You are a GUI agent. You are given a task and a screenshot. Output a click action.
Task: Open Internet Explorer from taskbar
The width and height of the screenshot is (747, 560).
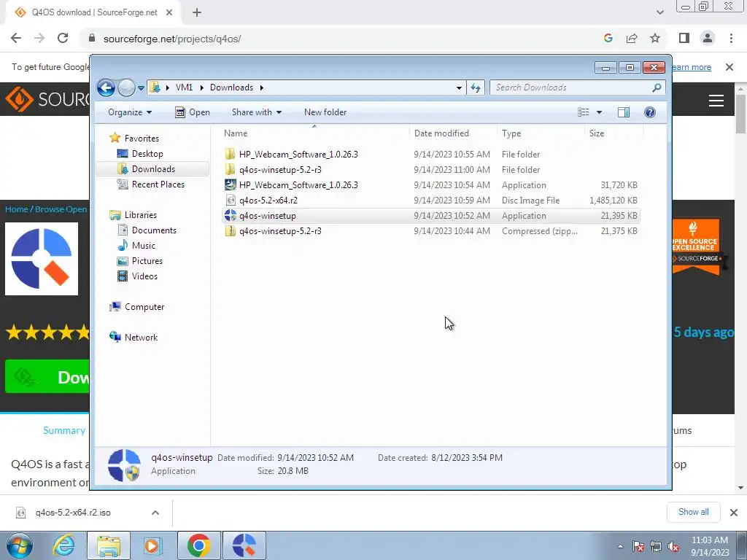coord(64,545)
